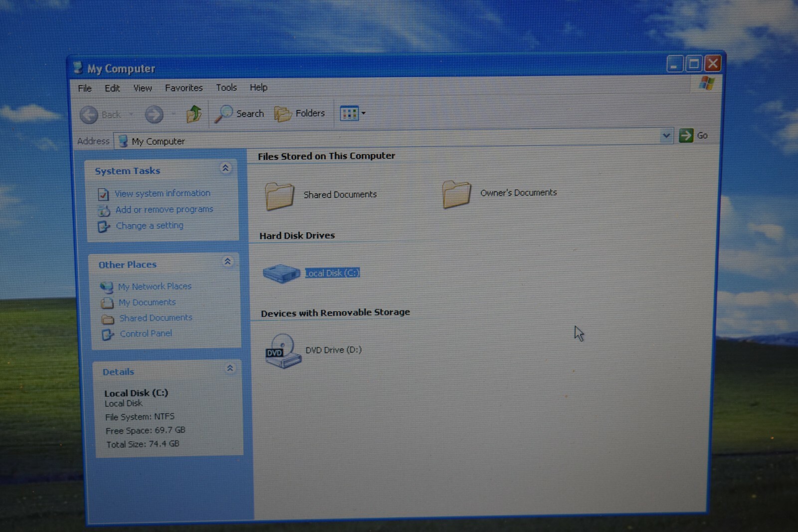The width and height of the screenshot is (798, 532).
Task: Click the My Computer title bar icon
Action: coord(78,68)
